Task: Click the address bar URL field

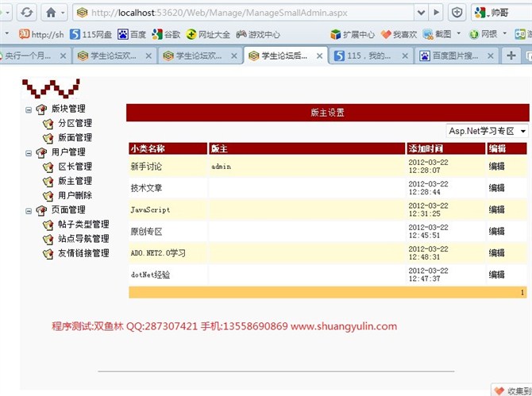Action: (x=243, y=13)
